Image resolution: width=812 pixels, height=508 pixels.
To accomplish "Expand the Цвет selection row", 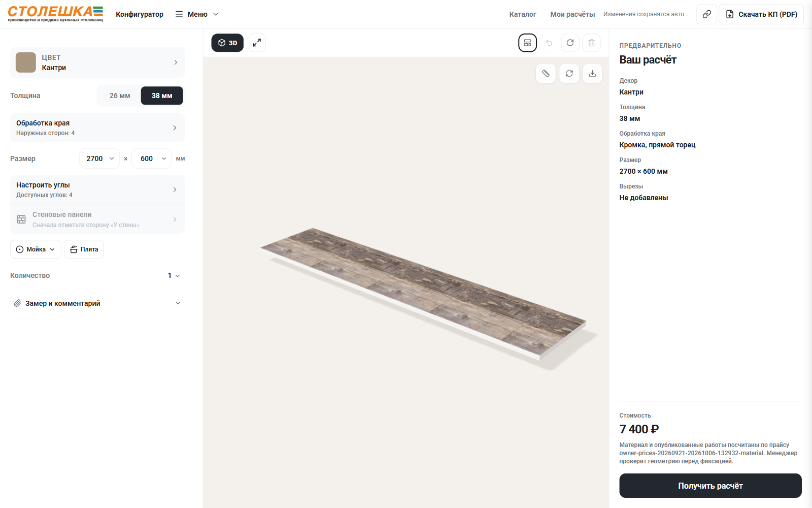I will (97, 62).
